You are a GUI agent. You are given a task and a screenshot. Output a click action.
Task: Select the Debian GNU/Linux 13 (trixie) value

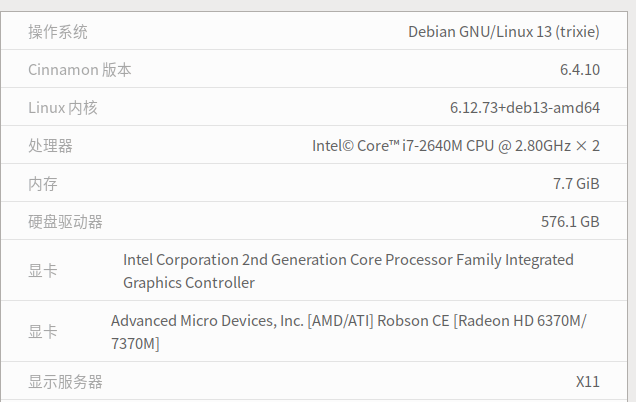[x=503, y=32]
